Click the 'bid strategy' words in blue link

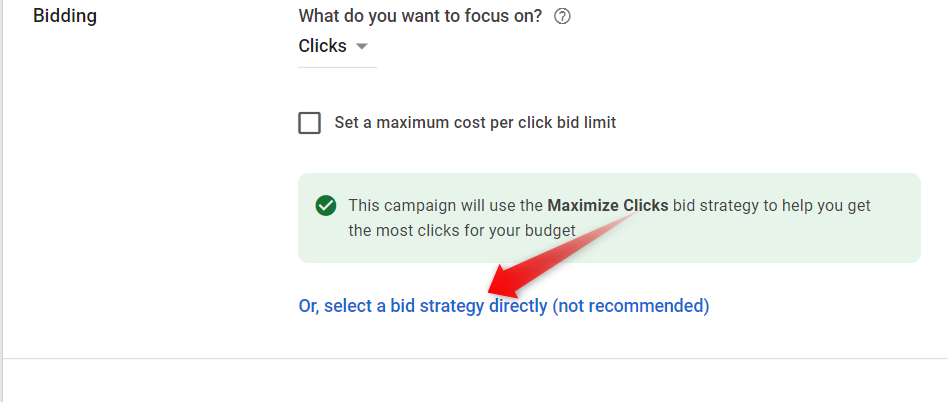(x=437, y=306)
